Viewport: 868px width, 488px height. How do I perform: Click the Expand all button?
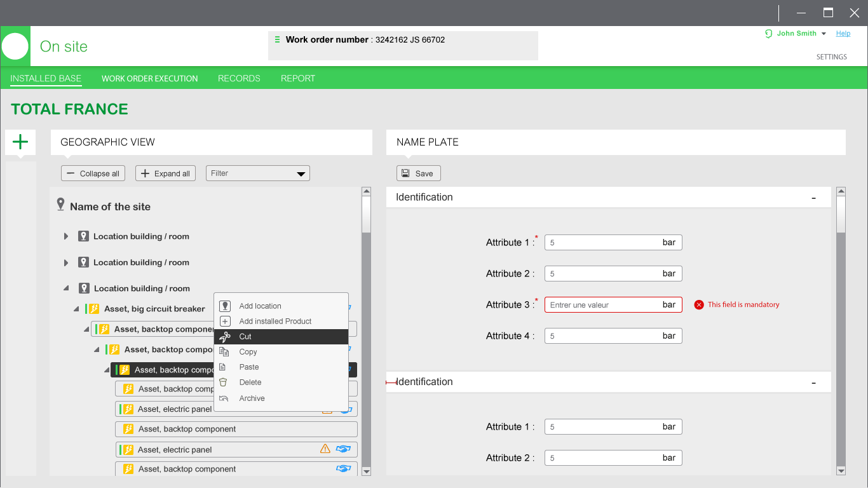[165, 173]
